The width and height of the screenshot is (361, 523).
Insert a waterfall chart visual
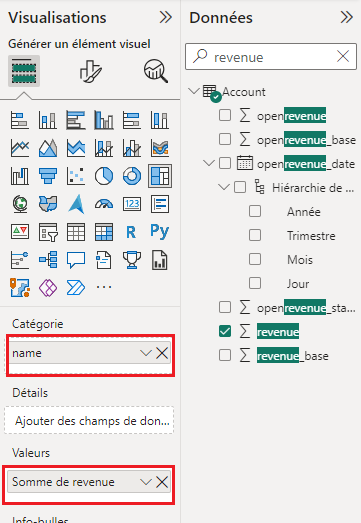tap(20, 176)
